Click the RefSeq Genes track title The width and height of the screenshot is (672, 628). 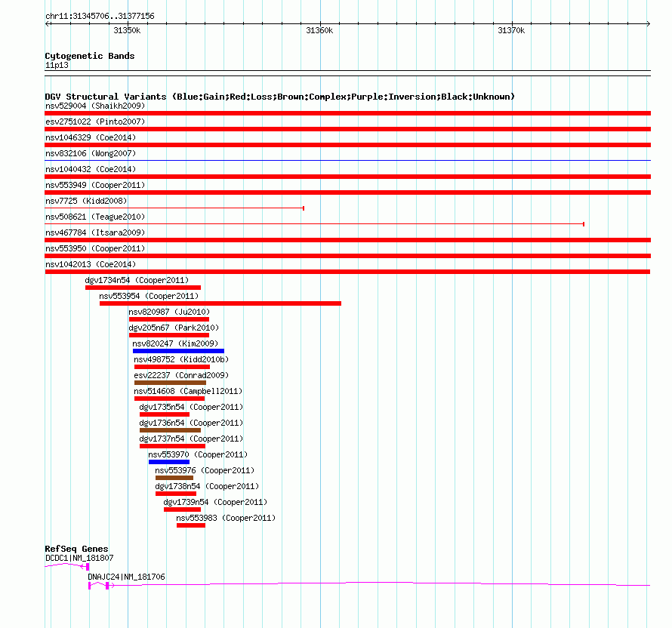click(x=76, y=549)
